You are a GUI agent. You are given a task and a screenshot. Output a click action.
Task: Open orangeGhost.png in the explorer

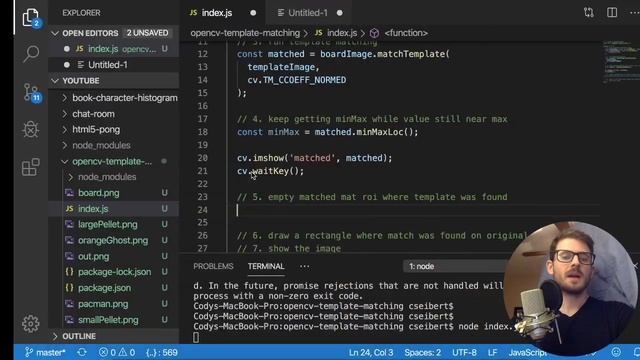(113, 240)
